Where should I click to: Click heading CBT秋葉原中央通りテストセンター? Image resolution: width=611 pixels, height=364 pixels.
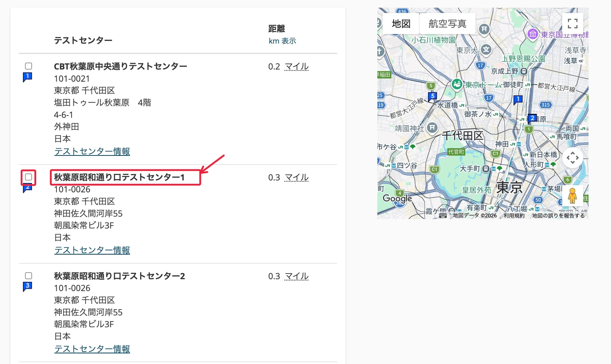coord(121,66)
